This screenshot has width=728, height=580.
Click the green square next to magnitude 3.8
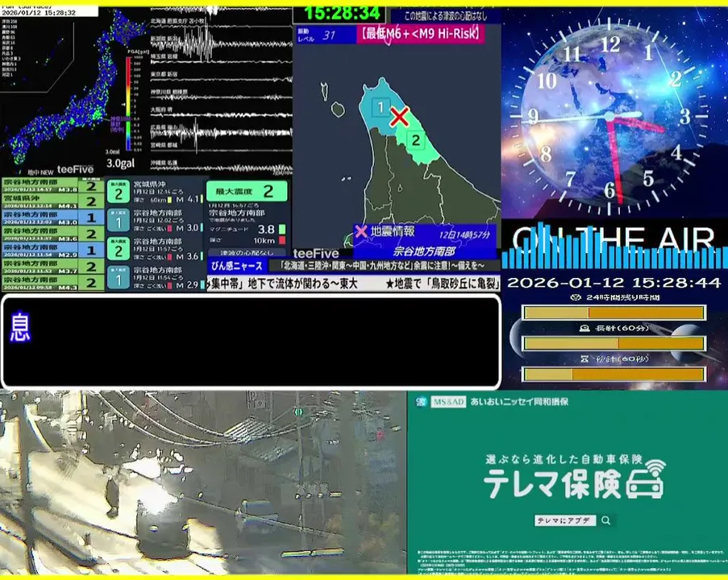coord(282,230)
